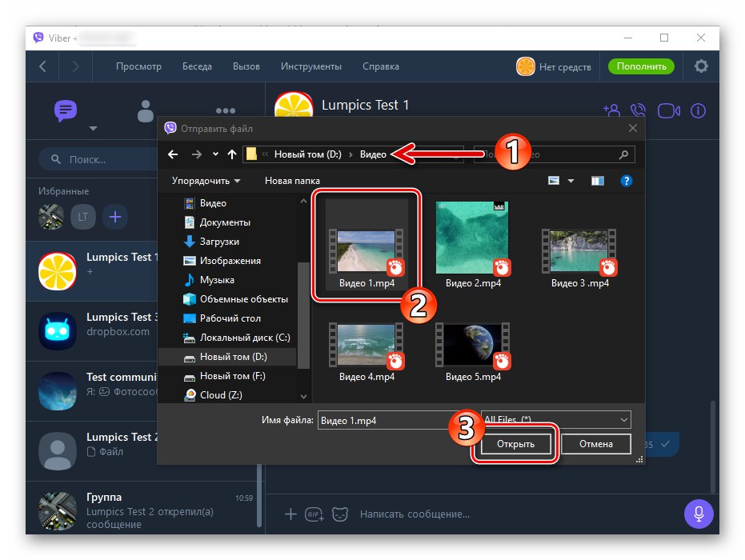Expand the Упорядочить dropdown
The width and height of the screenshot is (745, 560).
click(206, 181)
